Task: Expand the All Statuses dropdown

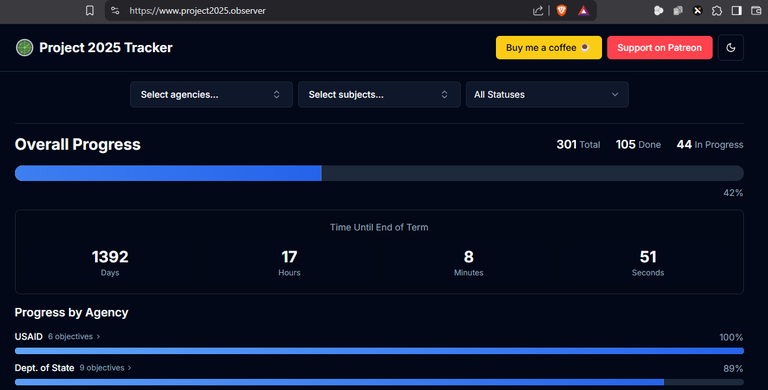Action: (x=547, y=95)
